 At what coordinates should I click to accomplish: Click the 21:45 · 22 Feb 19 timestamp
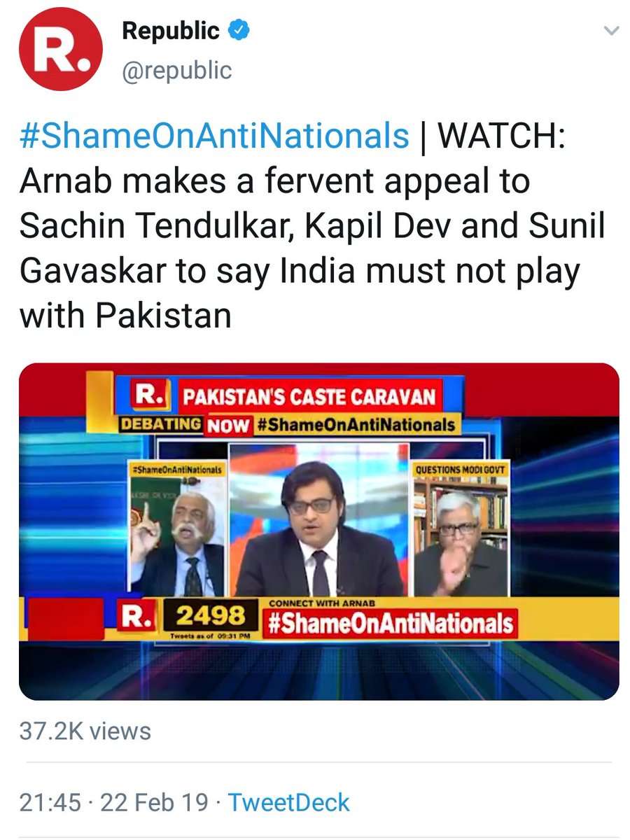[115, 802]
